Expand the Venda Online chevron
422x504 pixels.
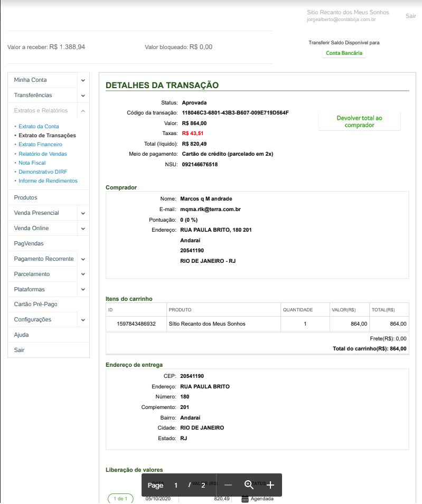[x=83, y=229]
